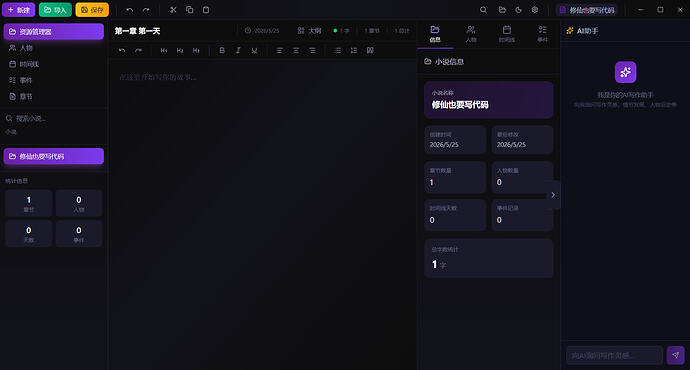Open the current novel selector in title bar
The width and height of the screenshot is (690, 370).
587,10
